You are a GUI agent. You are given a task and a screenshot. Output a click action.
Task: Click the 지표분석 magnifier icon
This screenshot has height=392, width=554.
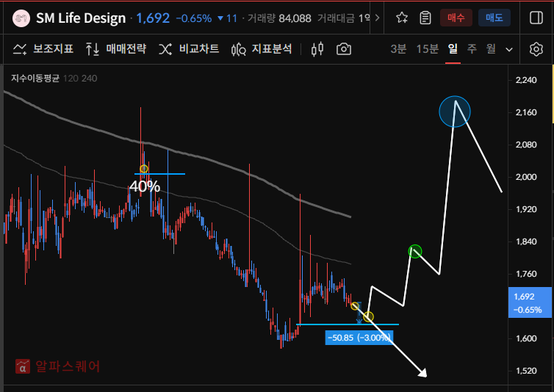coord(239,49)
